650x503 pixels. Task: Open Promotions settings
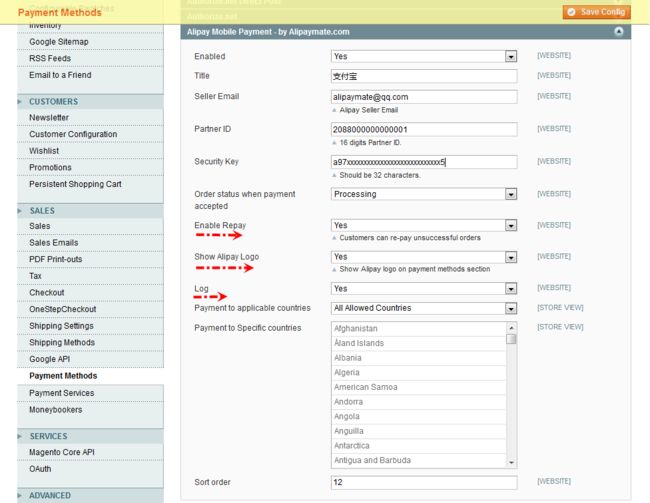click(90, 168)
